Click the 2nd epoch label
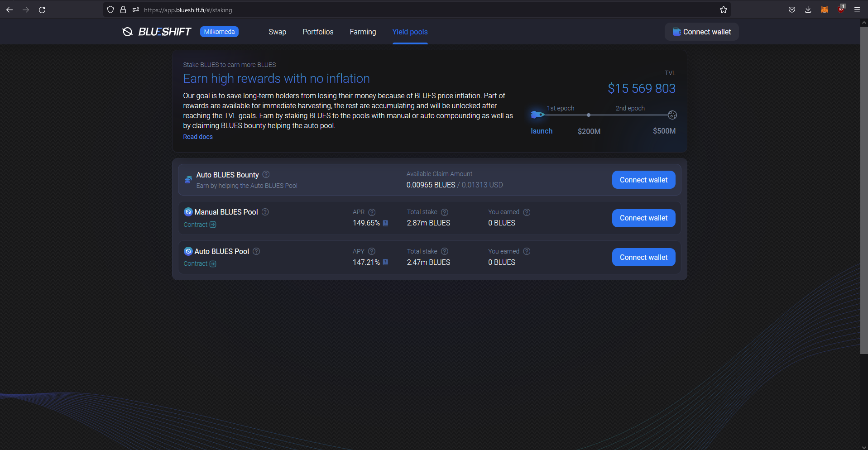This screenshot has height=450, width=868. [x=630, y=108]
